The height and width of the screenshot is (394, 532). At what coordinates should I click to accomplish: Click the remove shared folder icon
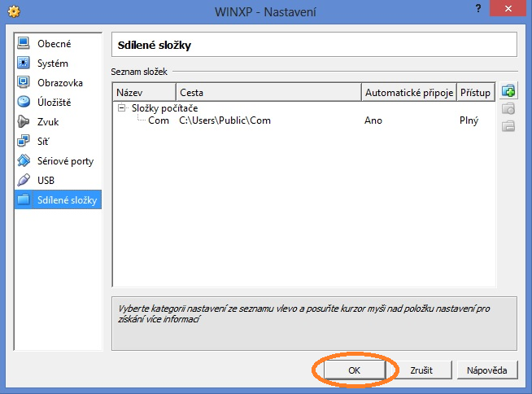coord(508,126)
